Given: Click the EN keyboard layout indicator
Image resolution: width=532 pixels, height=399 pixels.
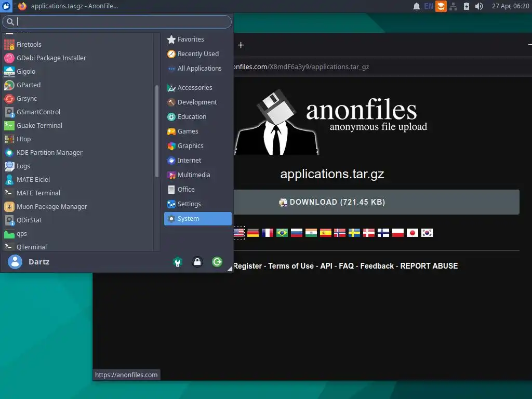Looking at the screenshot, I should [429, 6].
